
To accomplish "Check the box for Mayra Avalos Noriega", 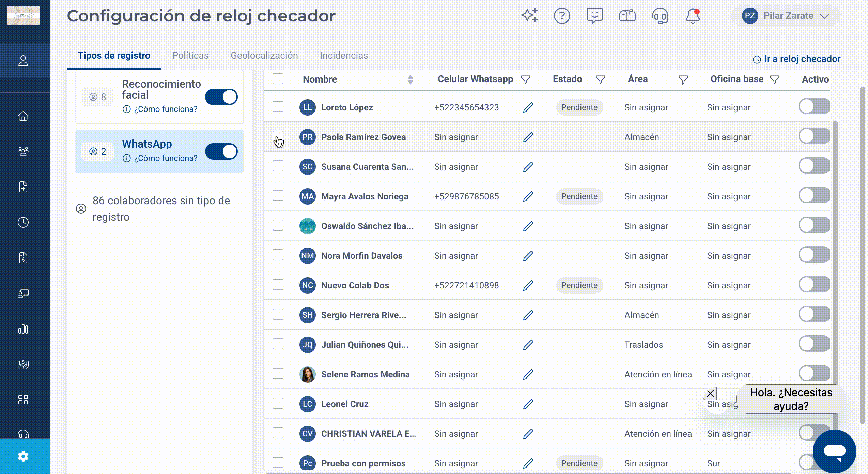I will [278, 196].
